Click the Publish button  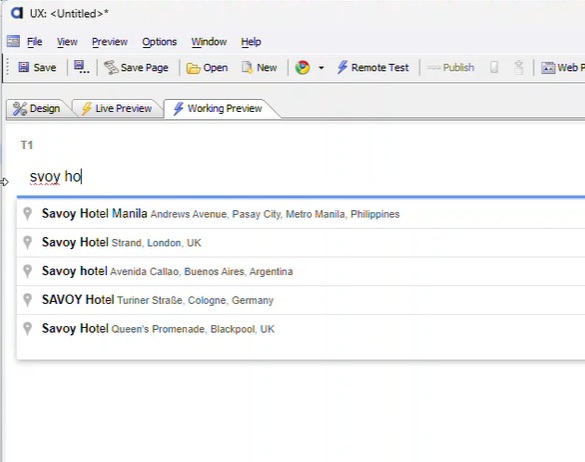451,68
